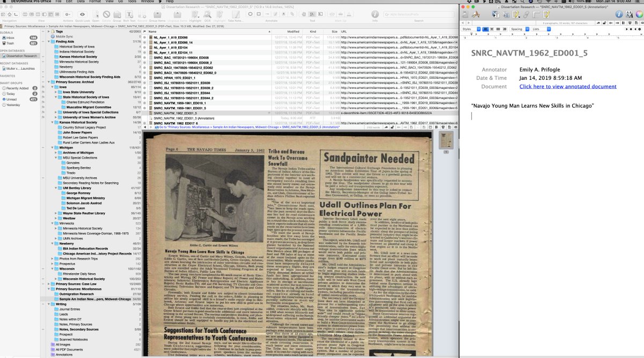Open the Lists dropdown

(x=540, y=29)
